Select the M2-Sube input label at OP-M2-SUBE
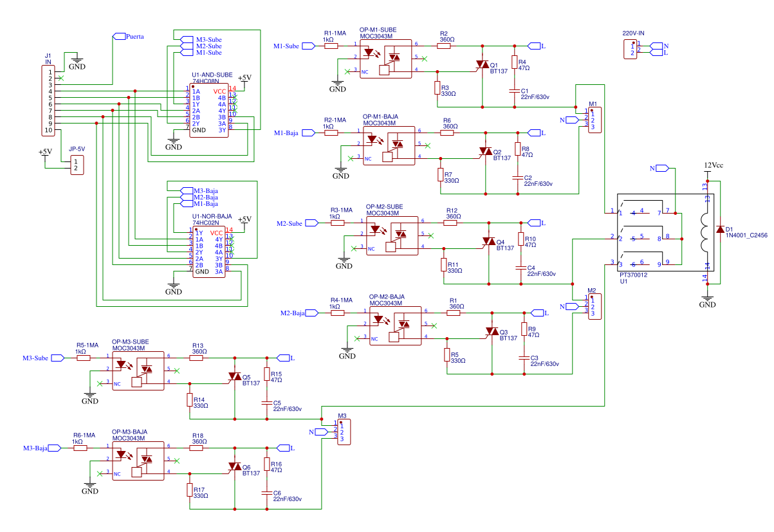The height and width of the screenshot is (532, 774). (x=297, y=223)
